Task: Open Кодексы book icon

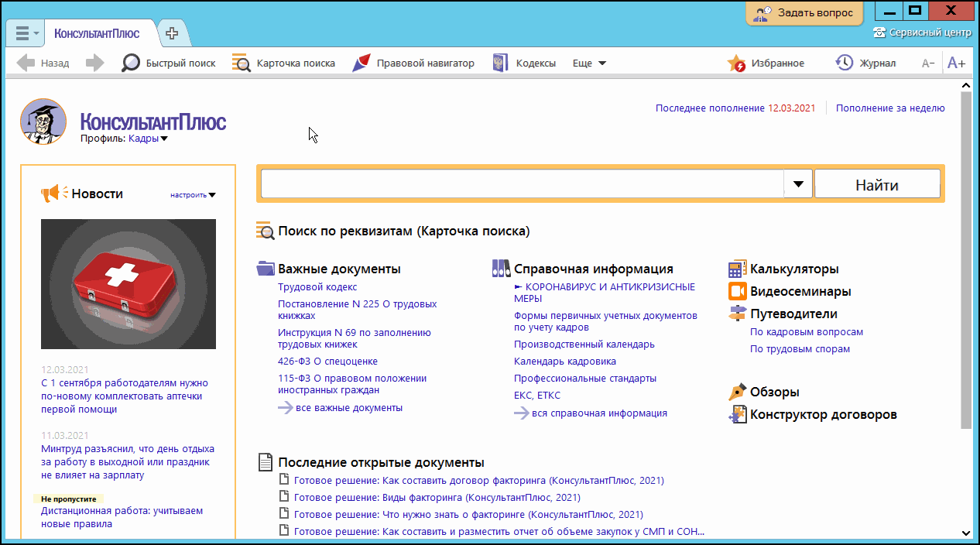Action: pos(501,63)
